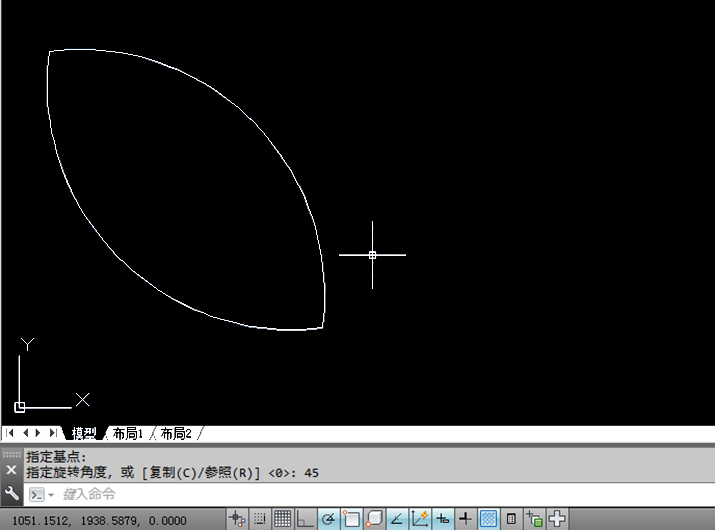715x530 pixels.
Task: Close the command line window
Action: coord(11,470)
